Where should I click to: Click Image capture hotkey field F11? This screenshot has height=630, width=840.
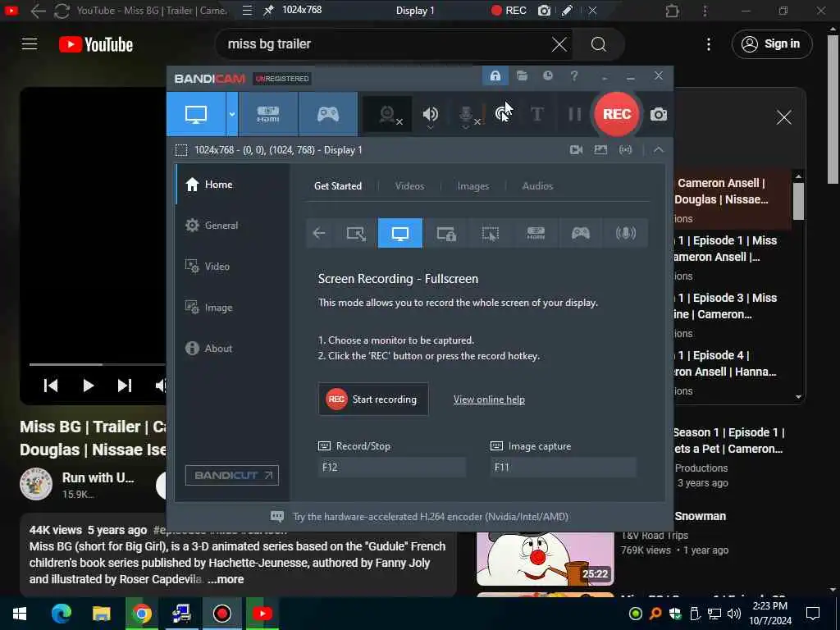point(564,467)
